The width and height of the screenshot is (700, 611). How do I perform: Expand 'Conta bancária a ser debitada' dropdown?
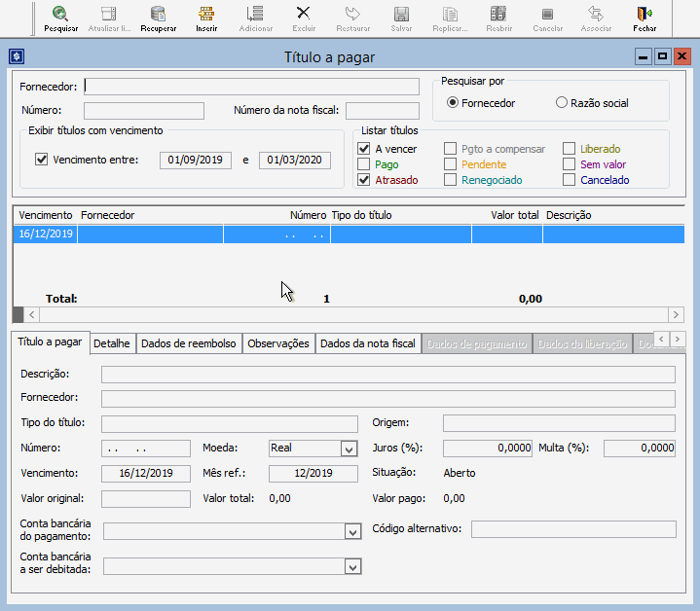pyautogui.click(x=352, y=566)
